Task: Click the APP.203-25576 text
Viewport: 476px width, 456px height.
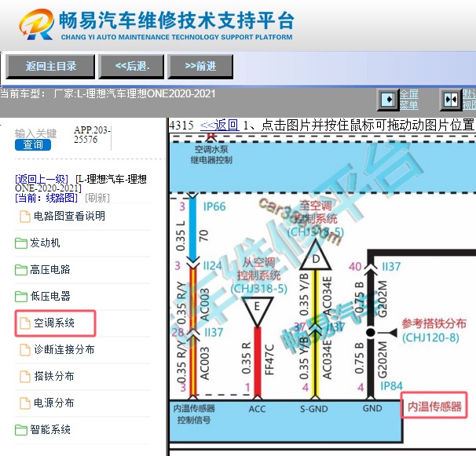Action: click(x=92, y=135)
